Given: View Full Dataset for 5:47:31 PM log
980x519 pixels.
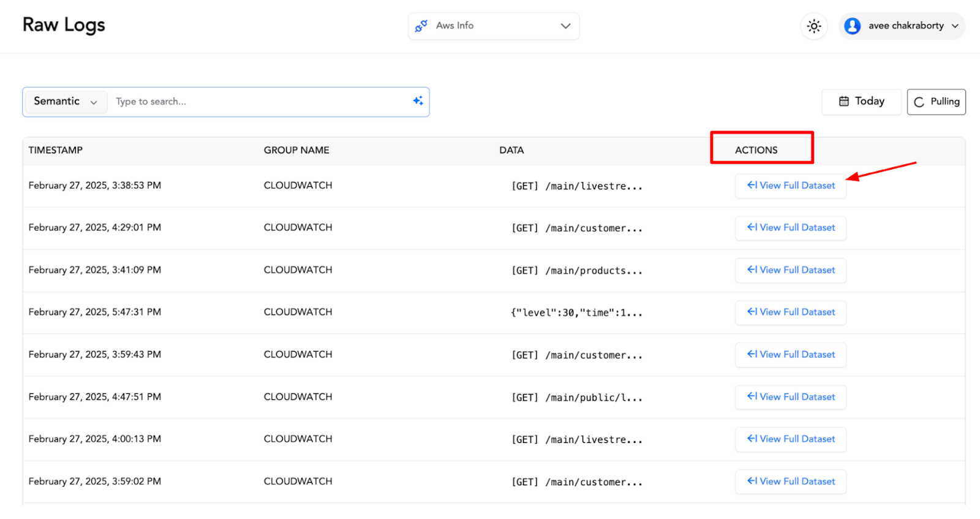Looking at the screenshot, I should click(791, 313).
